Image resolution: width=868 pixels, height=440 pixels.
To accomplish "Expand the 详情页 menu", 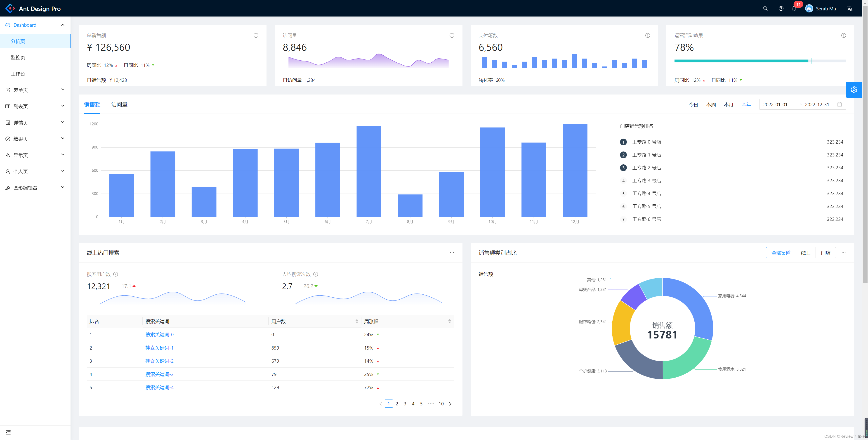I will pyautogui.click(x=35, y=123).
